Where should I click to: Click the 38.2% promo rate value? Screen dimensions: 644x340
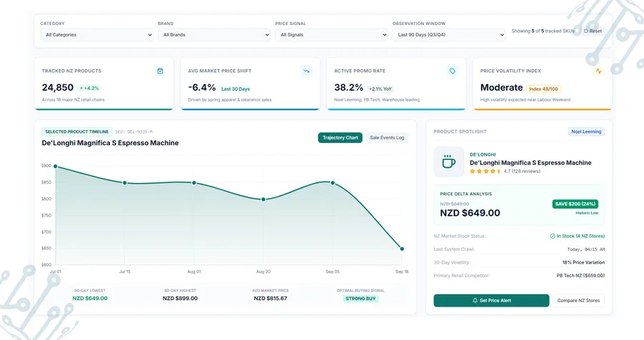click(x=348, y=88)
